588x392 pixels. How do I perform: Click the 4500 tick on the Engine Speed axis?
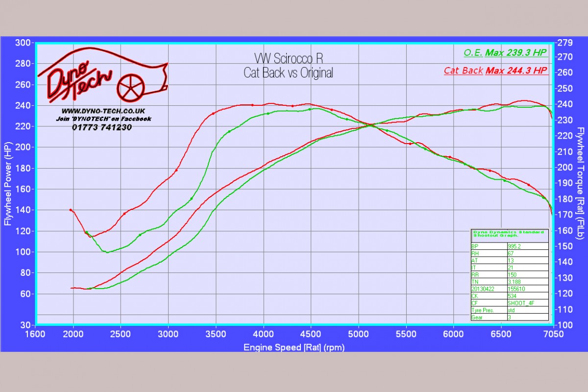[x=311, y=335]
